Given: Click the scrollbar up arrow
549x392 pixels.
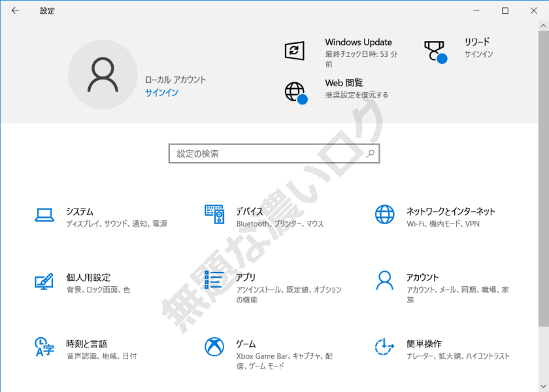Looking at the screenshot, I should click(x=543, y=25).
